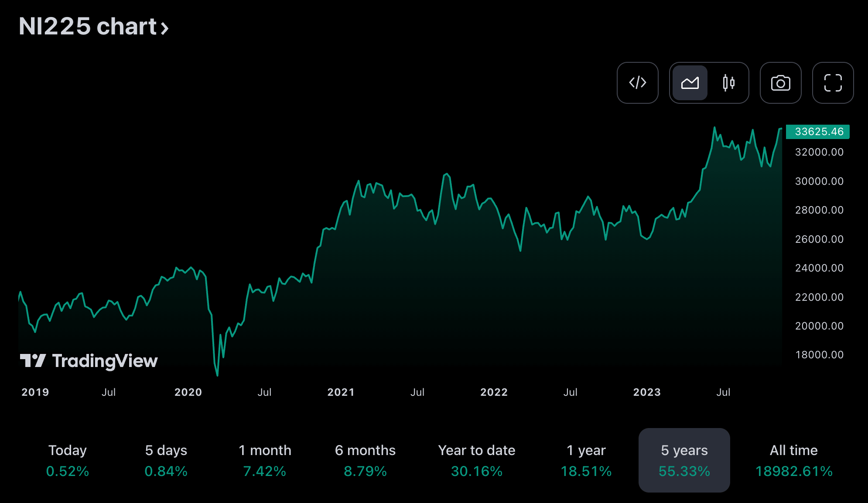Show the 6 months range

[x=365, y=460]
